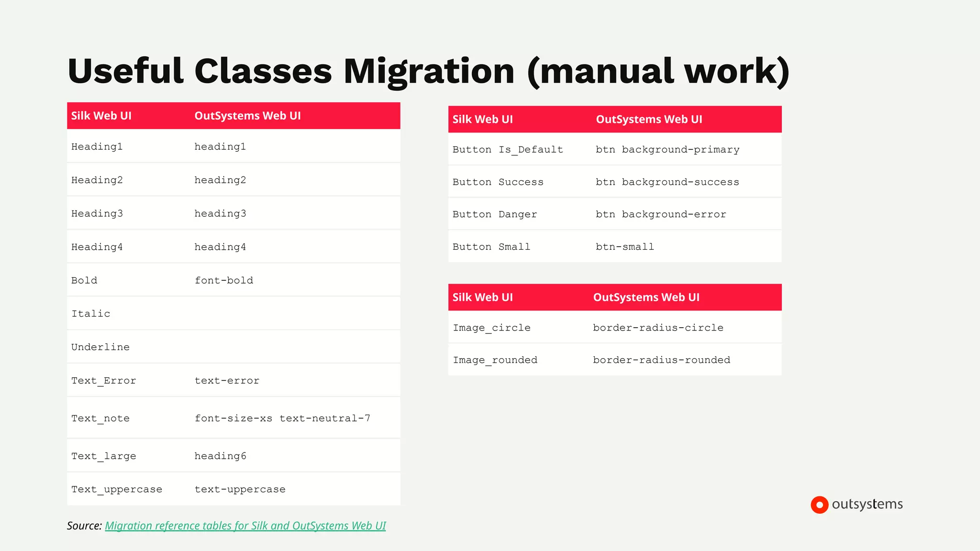The width and height of the screenshot is (980, 551).
Task: Click the slide title heading
Action: point(428,71)
